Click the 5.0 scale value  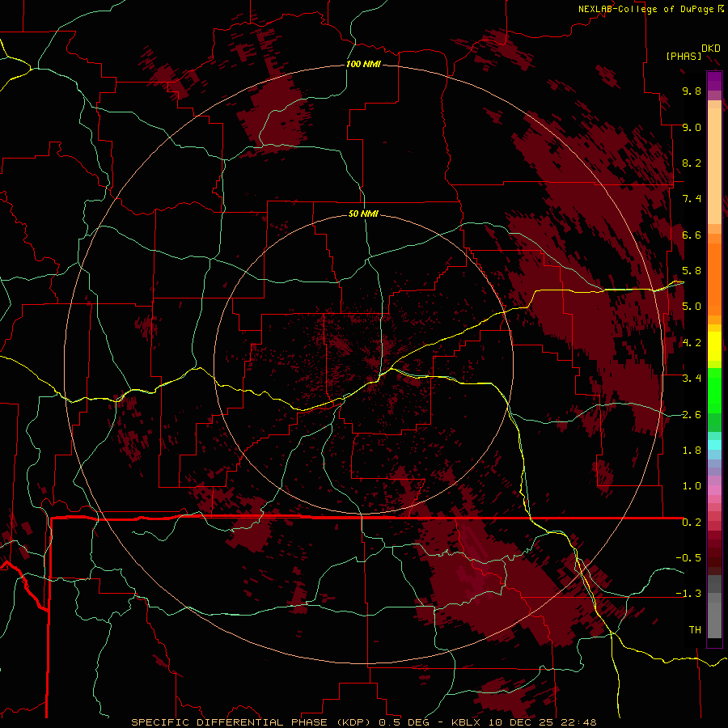click(692, 307)
